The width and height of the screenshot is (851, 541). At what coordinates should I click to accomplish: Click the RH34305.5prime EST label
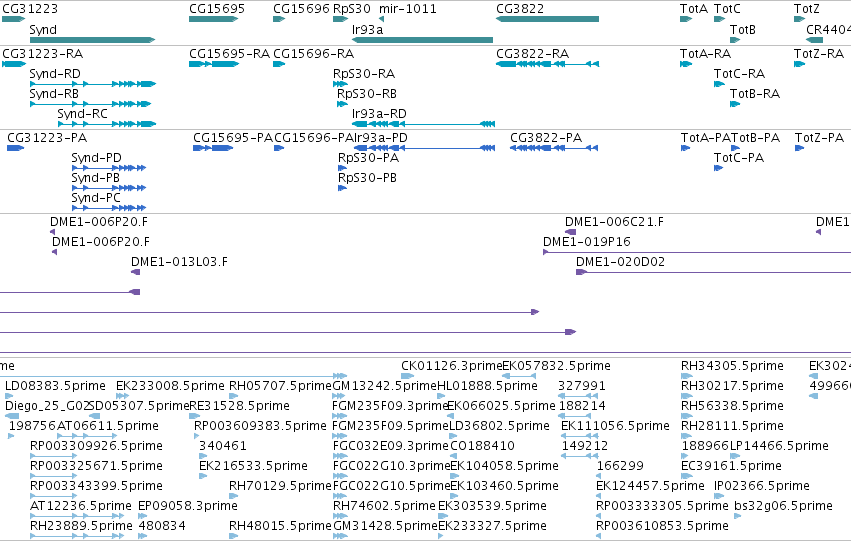point(732,366)
